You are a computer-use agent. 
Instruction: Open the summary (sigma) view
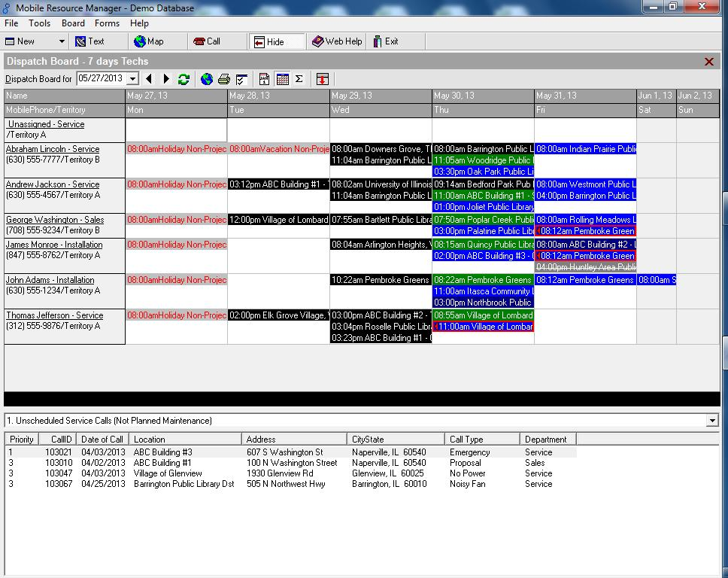[299, 79]
